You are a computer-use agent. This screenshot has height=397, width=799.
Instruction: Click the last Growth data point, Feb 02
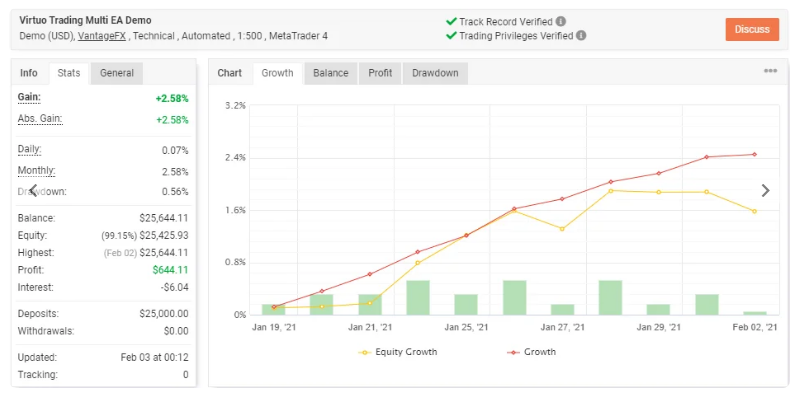coord(754,154)
